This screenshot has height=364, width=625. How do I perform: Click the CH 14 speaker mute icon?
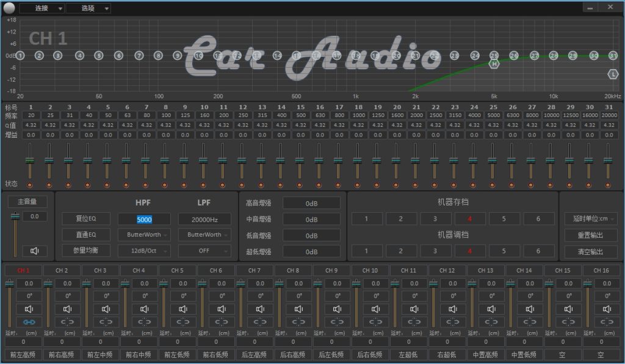tap(530, 309)
